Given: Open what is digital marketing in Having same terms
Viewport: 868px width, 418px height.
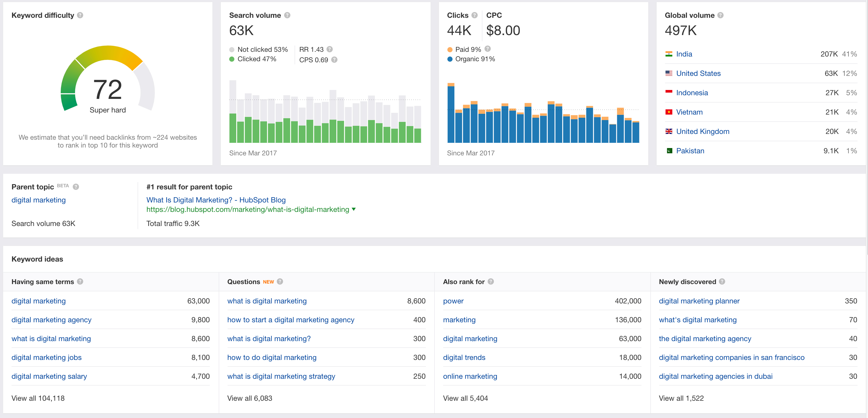Looking at the screenshot, I should [51, 338].
